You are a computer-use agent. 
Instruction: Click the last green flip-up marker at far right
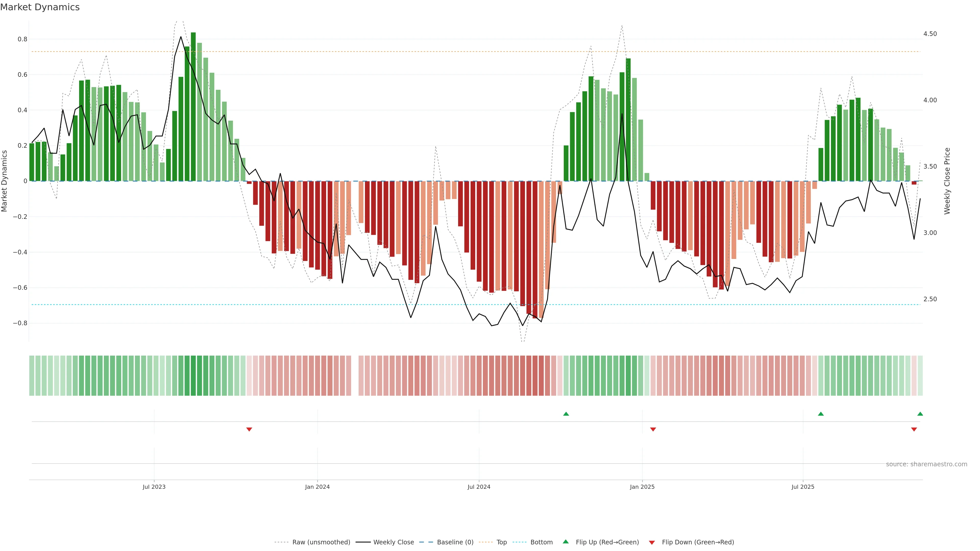point(920,414)
